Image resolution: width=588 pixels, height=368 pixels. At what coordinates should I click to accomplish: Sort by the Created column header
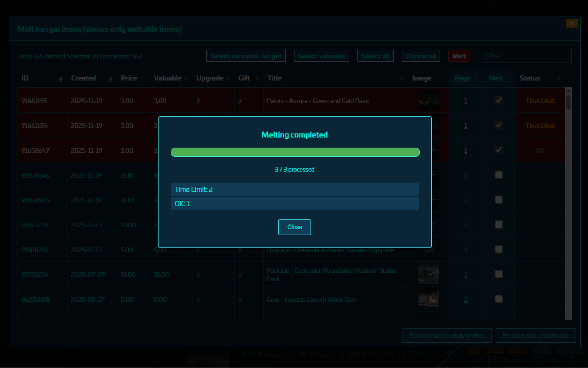pos(92,78)
